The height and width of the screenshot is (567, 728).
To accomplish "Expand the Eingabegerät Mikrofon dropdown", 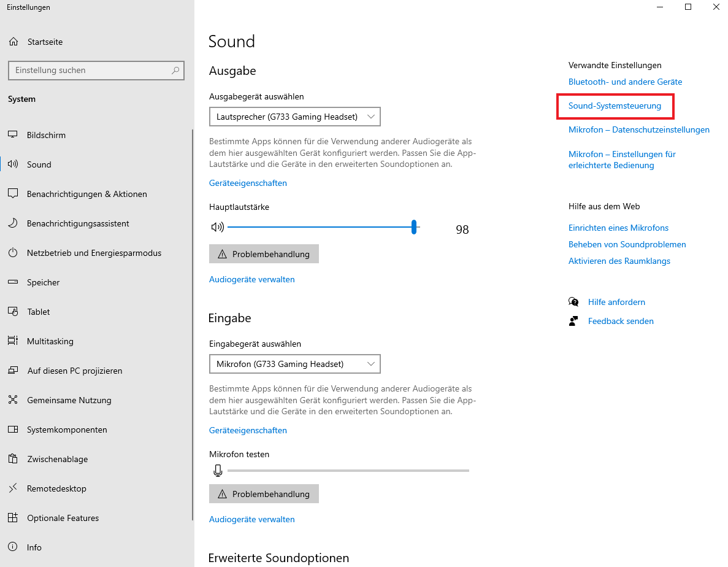I will [294, 364].
